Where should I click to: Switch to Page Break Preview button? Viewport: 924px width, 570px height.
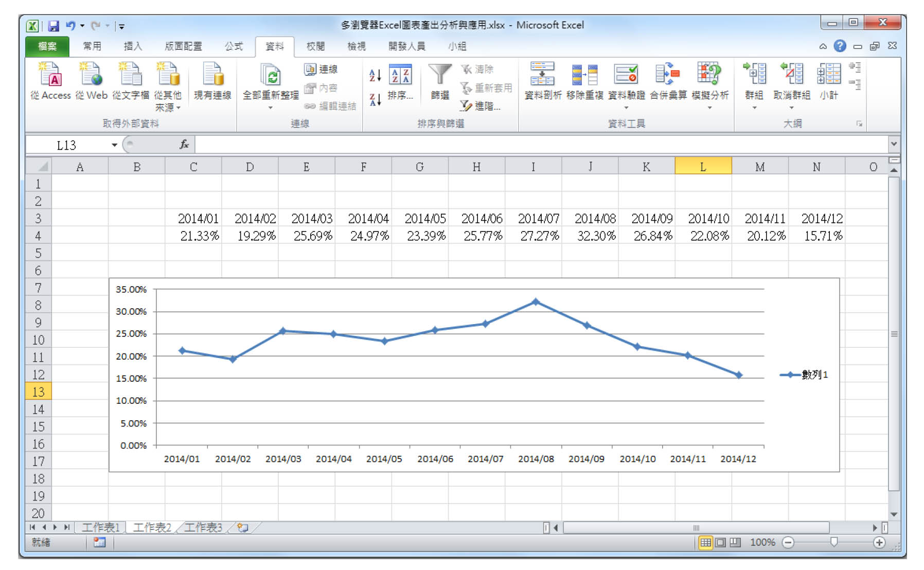[x=735, y=542]
